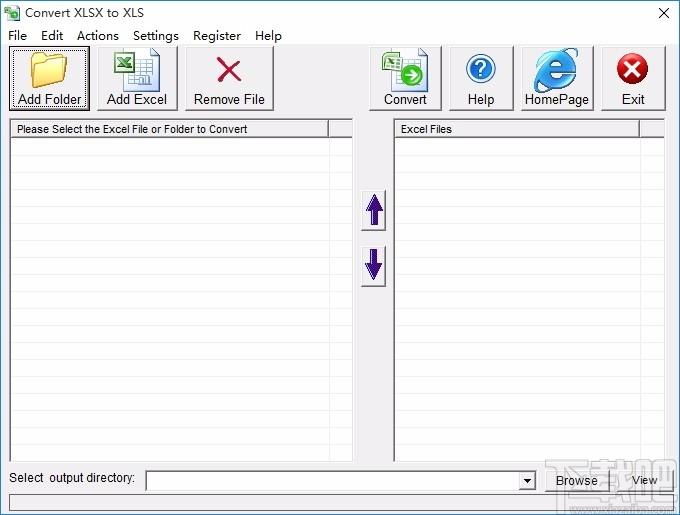Click Browse to choose output directory
The width and height of the screenshot is (680, 515).
(576, 481)
